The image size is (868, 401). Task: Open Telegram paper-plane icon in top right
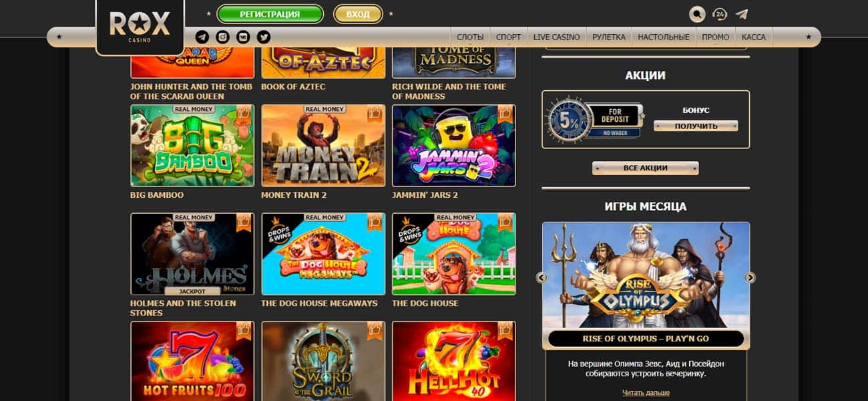click(741, 14)
